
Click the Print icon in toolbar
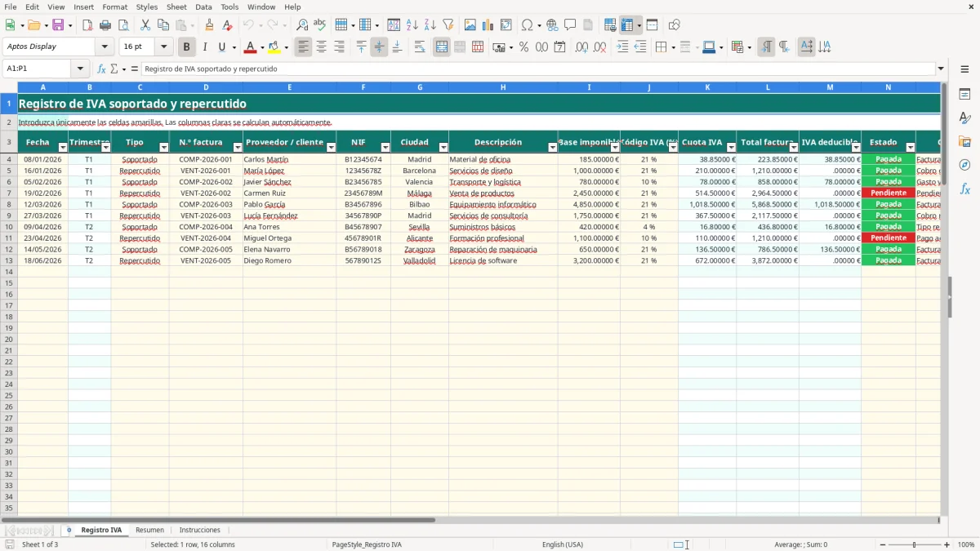[105, 25]
